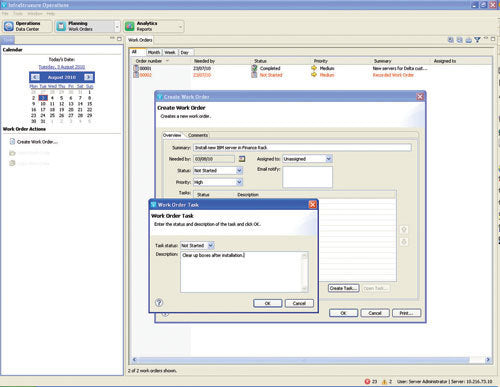Screen dimensions: 500x387
Task: Click the Description box vertical scrollbar
Action: [304, 272]
